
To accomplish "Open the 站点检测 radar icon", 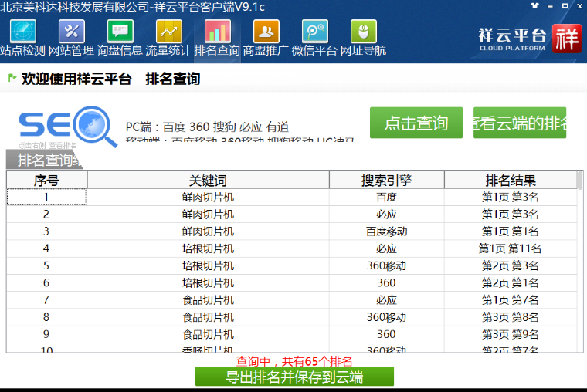I will pos(23,32).
